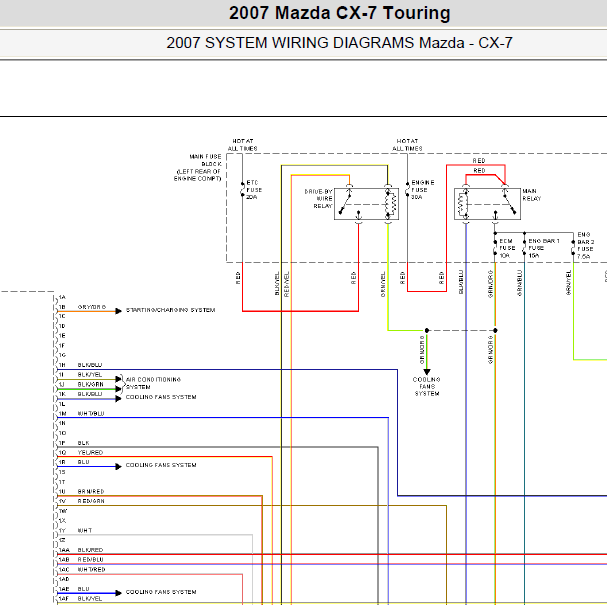Image resolution: width=607 pixels, height=605 pixels.
Task: Click the "2007 Mazda CX-7 Touring" title
Action: pos(340,13)
